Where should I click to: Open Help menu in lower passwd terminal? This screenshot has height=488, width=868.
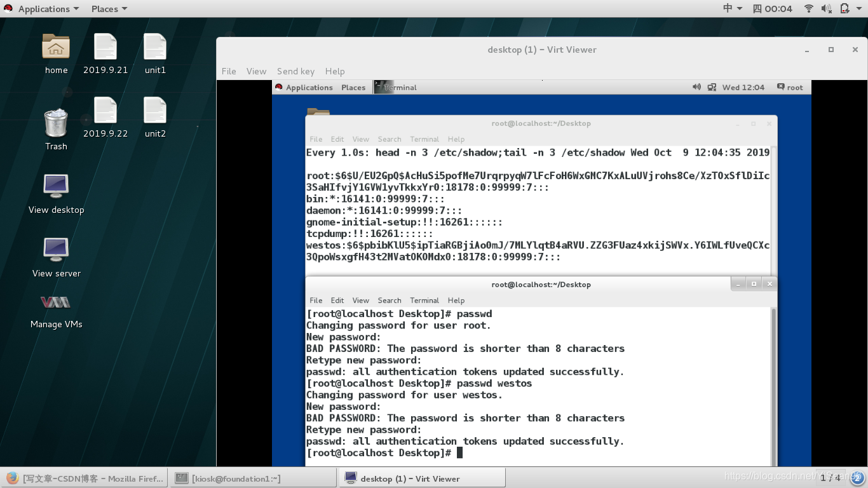(456, 300)
